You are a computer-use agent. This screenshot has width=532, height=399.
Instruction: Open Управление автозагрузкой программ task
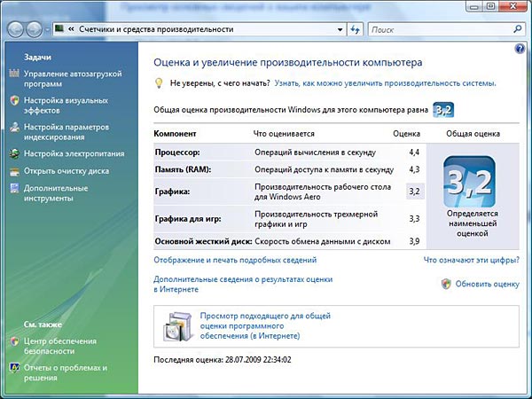pyautogui.click(x=71, y=80)
